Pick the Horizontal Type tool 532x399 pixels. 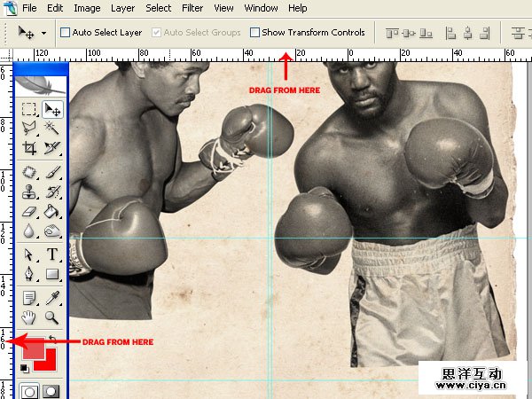(x=51, y=254)
